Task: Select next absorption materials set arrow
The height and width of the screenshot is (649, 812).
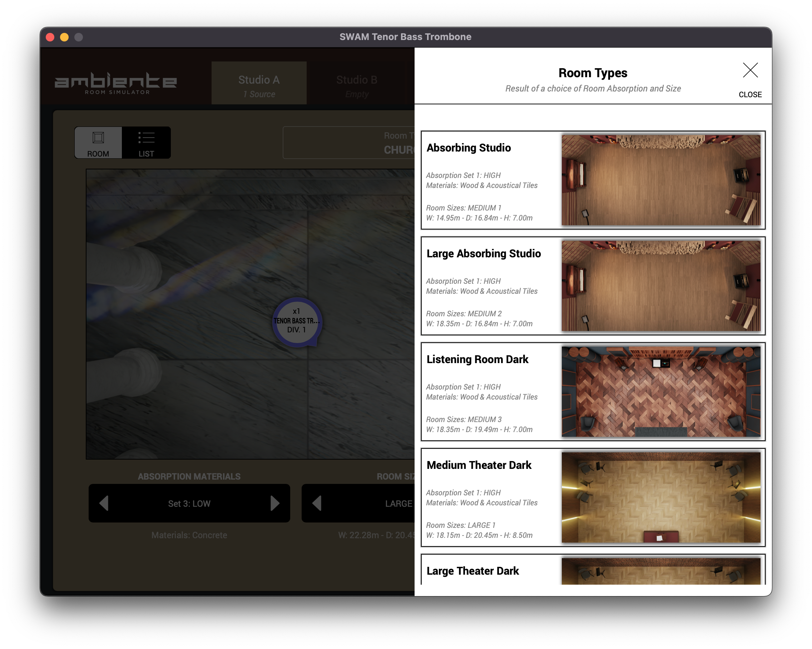Action: click(275, 503)
